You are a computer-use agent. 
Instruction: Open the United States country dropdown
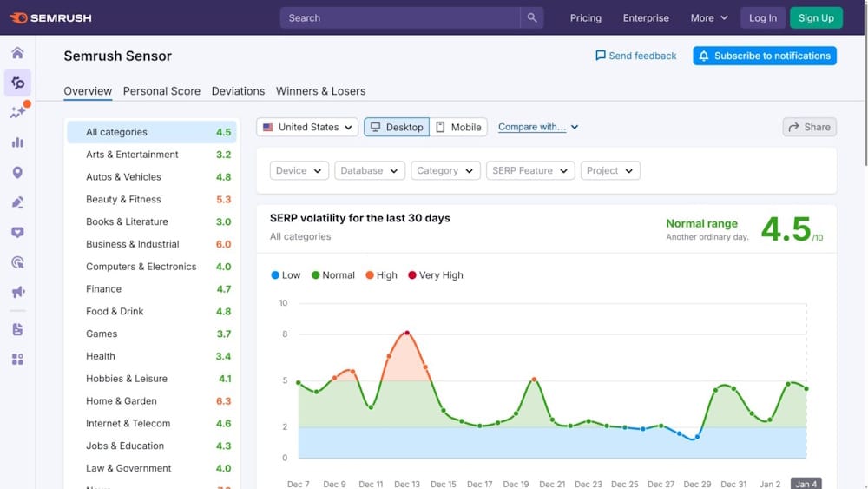307,128
